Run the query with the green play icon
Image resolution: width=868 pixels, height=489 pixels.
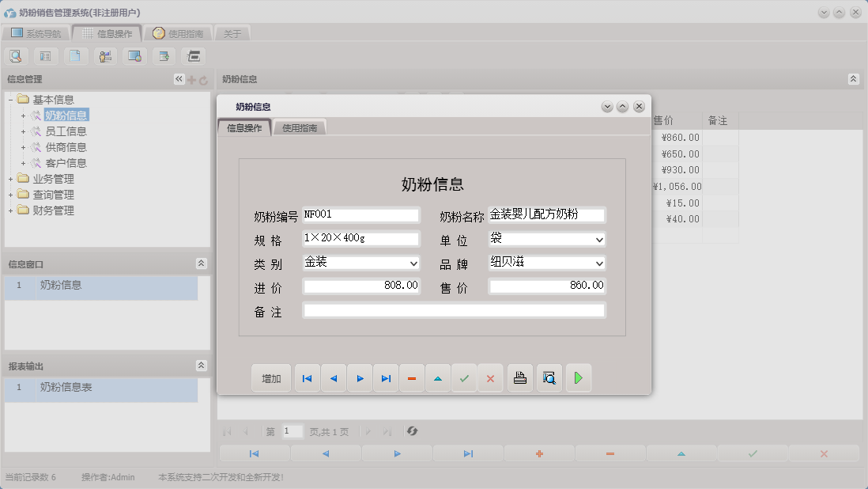coord(578,377)
